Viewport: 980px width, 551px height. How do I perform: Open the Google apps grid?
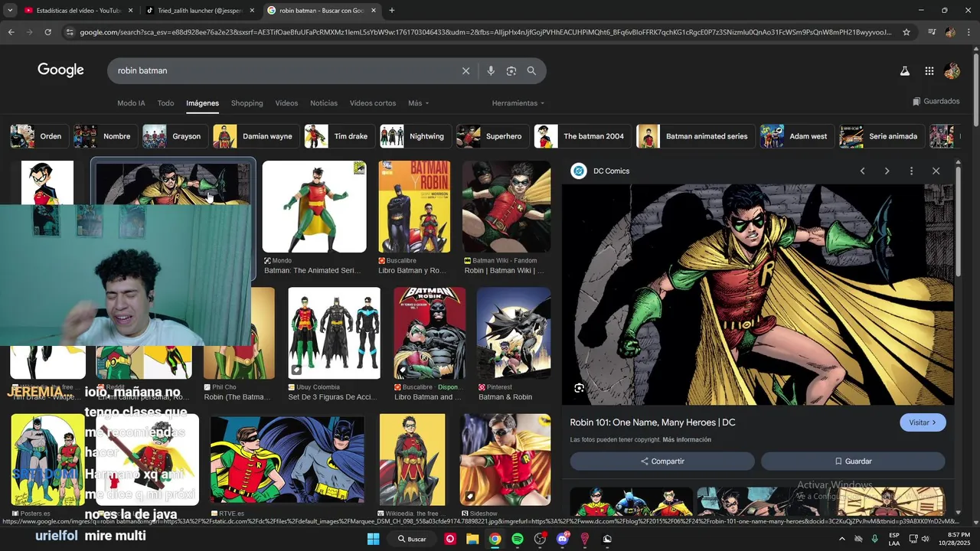click(x=929, y=71)
